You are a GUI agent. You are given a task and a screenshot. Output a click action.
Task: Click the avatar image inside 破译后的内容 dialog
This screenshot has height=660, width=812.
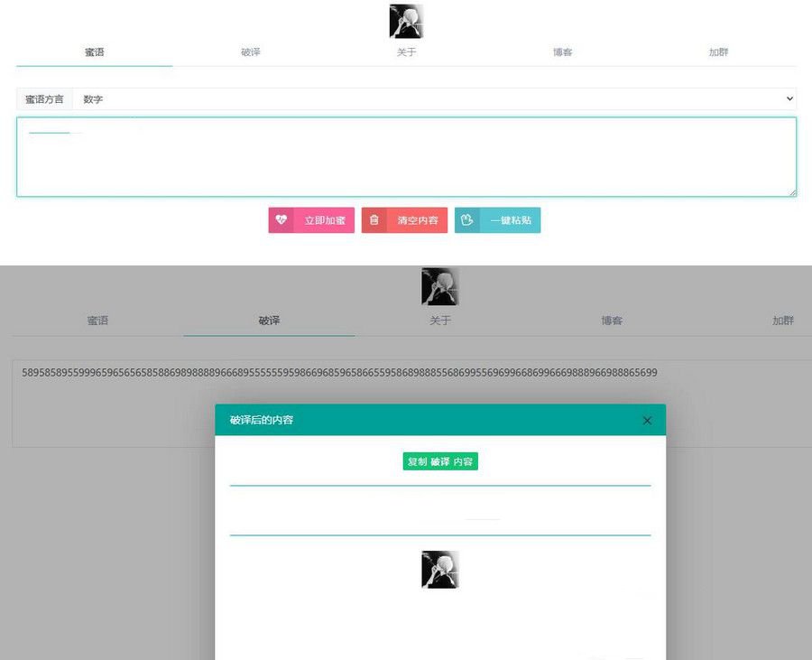coord(440,570)
